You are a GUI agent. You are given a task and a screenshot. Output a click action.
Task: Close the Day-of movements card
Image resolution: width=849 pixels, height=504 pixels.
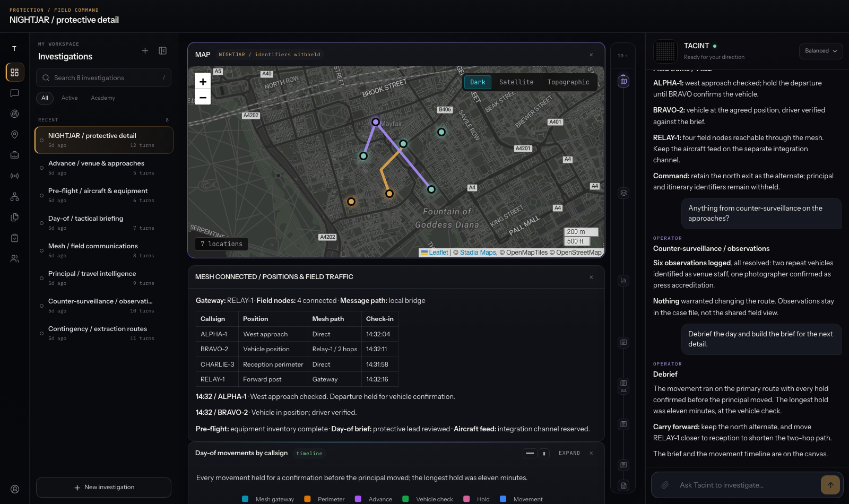(x=591, y=453)
